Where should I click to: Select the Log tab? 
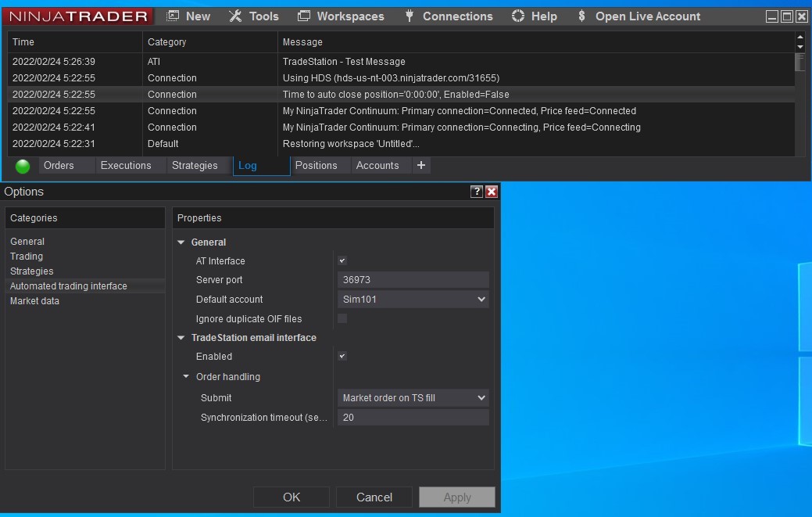pyautogui.click(x=262, y=166)
